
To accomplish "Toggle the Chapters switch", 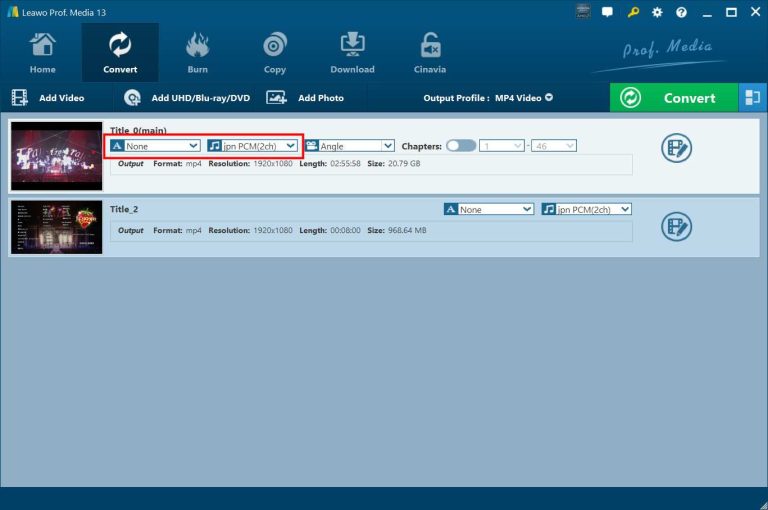I will (x=461, y=146).
